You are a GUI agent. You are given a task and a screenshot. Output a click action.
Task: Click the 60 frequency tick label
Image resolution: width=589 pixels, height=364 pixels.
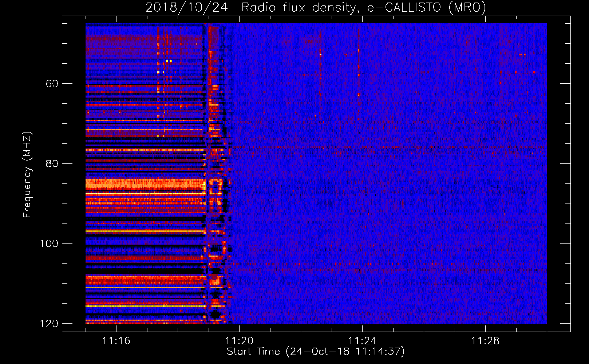(x=52, y=84)
